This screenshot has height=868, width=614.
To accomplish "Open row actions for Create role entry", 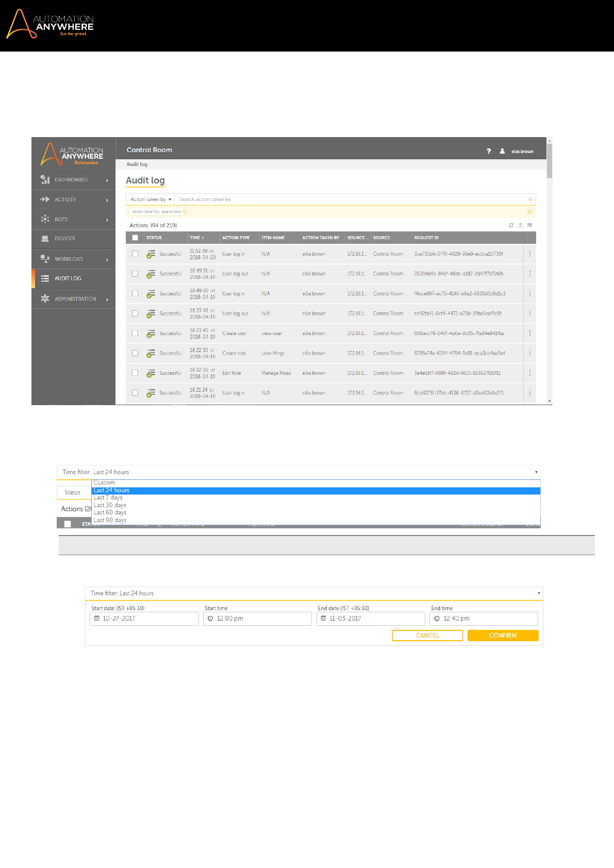I will click(529, 353).
